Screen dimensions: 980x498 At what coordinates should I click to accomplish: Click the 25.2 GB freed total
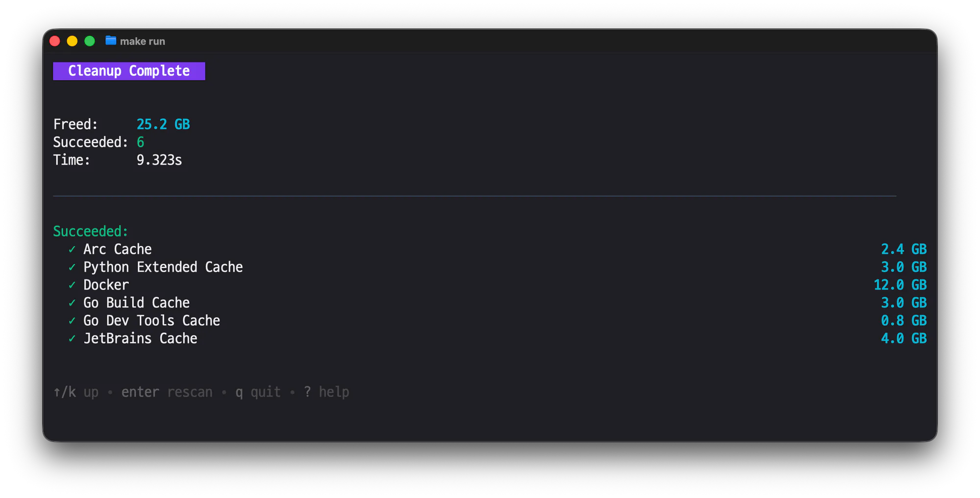pyautogui.click(x=163, y=124)
